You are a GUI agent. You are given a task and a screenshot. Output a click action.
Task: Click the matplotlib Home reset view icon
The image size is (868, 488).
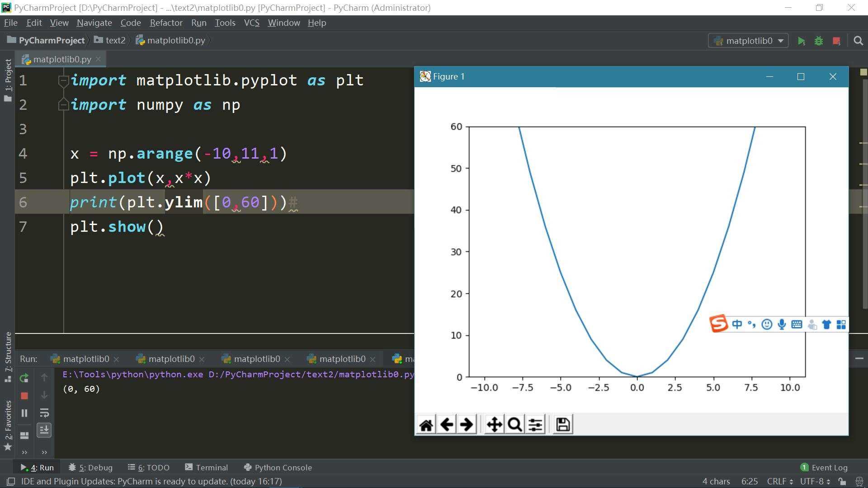point(426,425)
